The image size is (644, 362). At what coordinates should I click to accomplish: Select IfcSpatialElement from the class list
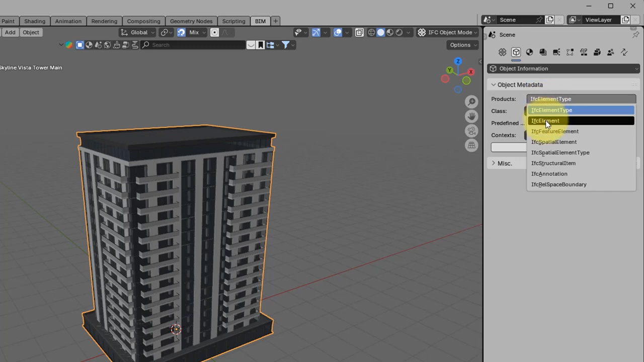(x=553, y=142)
